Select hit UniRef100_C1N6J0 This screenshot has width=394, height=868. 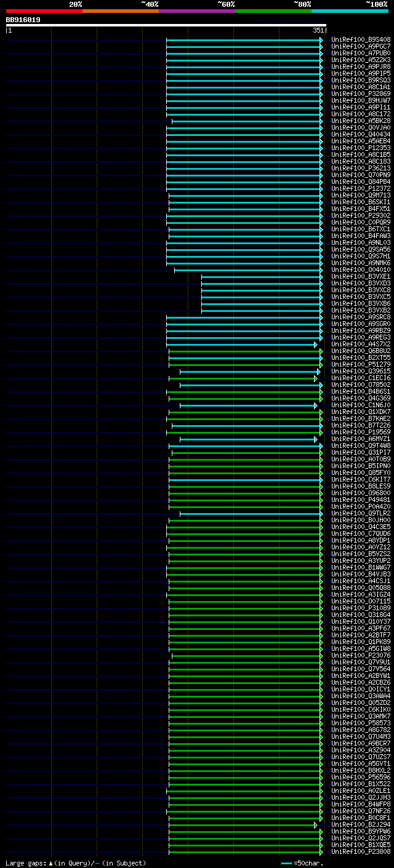point(361,405)
